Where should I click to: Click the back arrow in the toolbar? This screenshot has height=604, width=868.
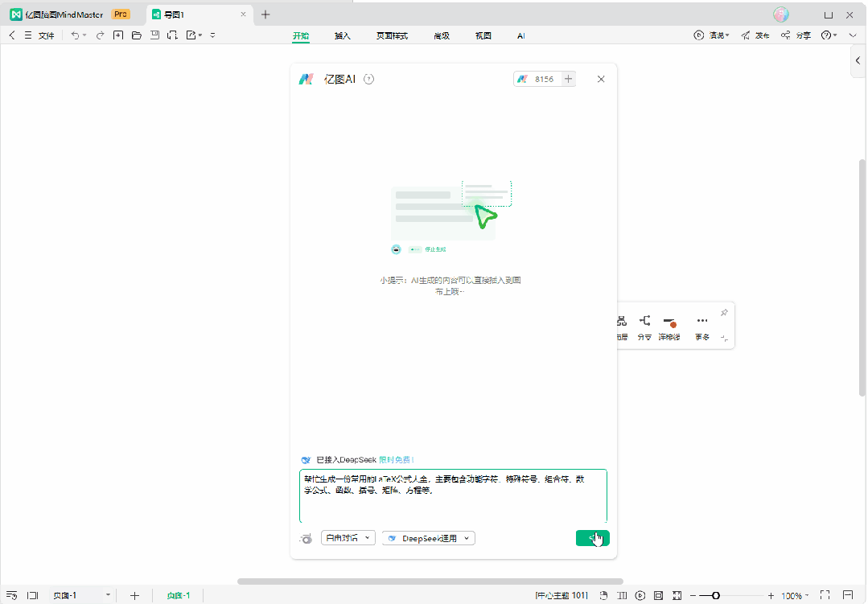pyautogui.click(x=12, y=35)
